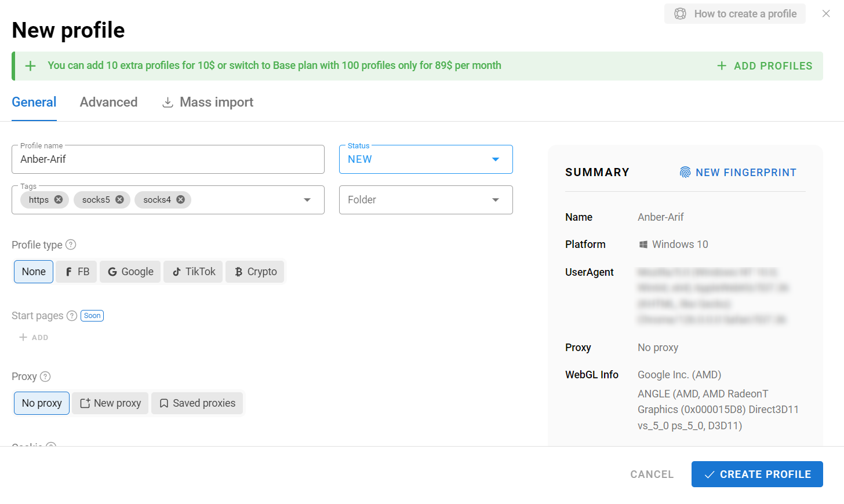The height and width of the screenshot is (504, 844).
Task: Generate a new fingerprint
Action: point(738,172)
